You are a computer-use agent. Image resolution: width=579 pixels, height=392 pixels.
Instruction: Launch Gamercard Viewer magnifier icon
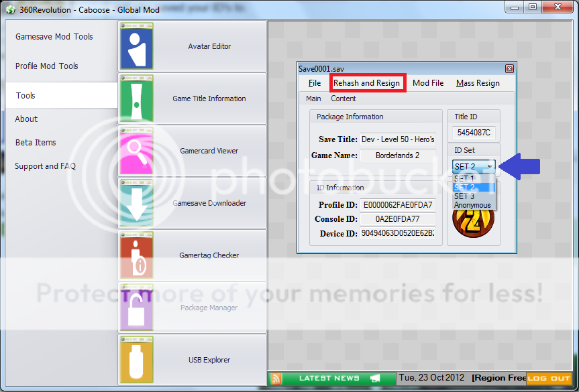pos(136,151)
